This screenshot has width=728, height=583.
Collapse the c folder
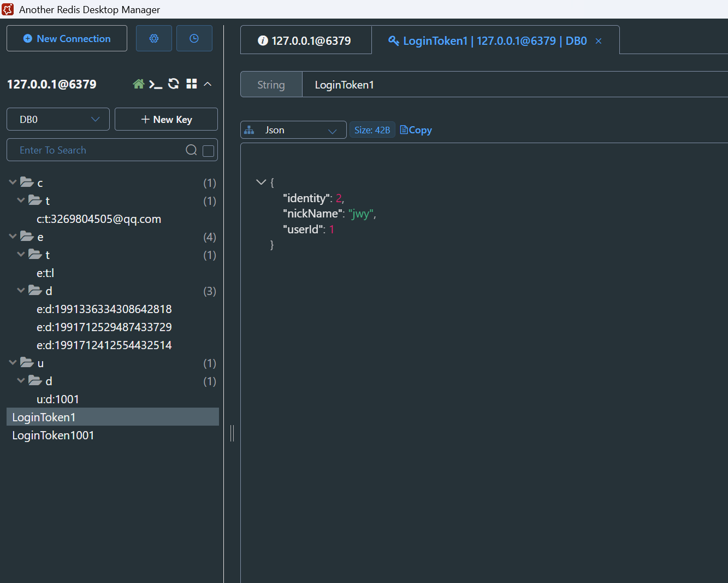(x=13, y=182)
